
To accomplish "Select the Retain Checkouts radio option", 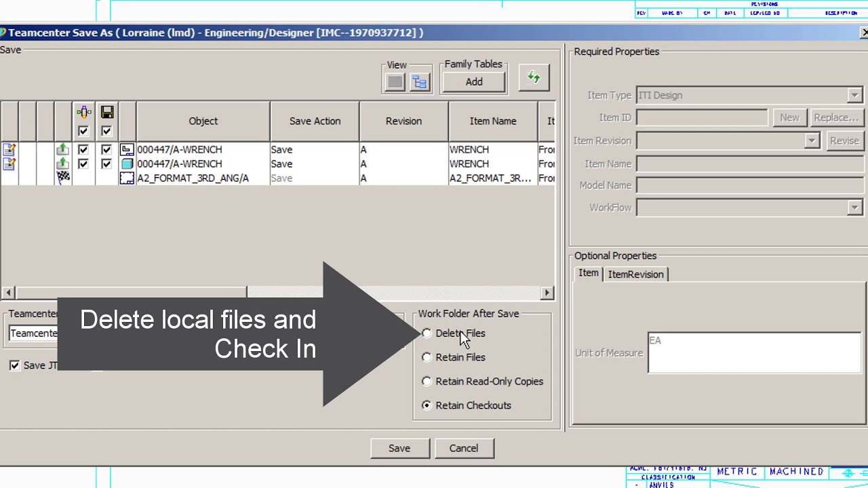I will 427,405.
